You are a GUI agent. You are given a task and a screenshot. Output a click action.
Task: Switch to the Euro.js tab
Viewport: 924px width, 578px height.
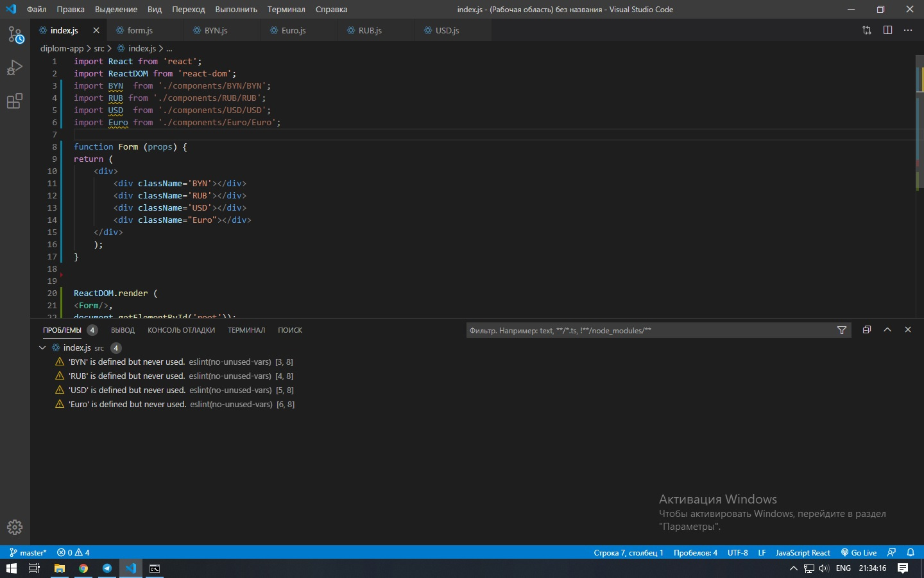299,30
